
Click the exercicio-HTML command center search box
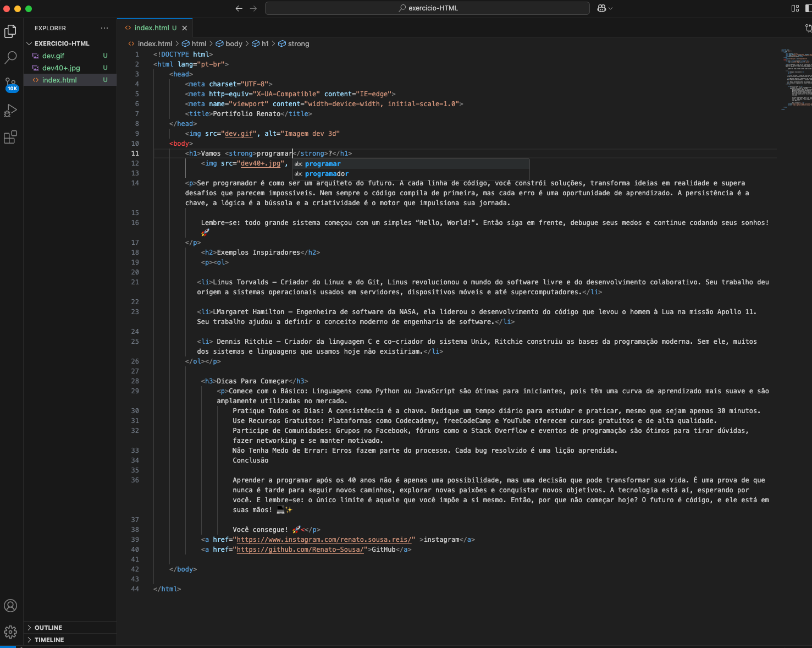tap(427, 8)
